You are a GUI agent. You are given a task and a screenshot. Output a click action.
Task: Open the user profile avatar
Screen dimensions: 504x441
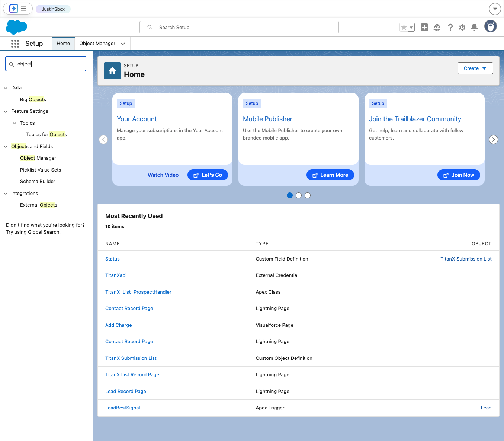[x=491, y=26]
